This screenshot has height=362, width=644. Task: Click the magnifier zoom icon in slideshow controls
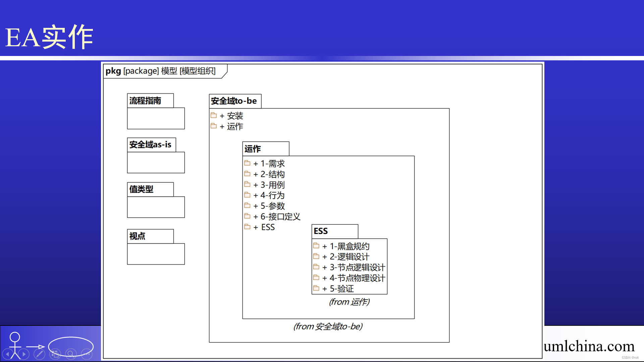pyautogui.click(x=71, y=354)
